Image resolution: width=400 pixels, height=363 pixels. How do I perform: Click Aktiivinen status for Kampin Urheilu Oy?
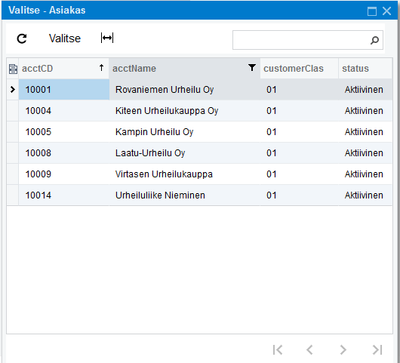pyautogui.click(x=364, y=132)
